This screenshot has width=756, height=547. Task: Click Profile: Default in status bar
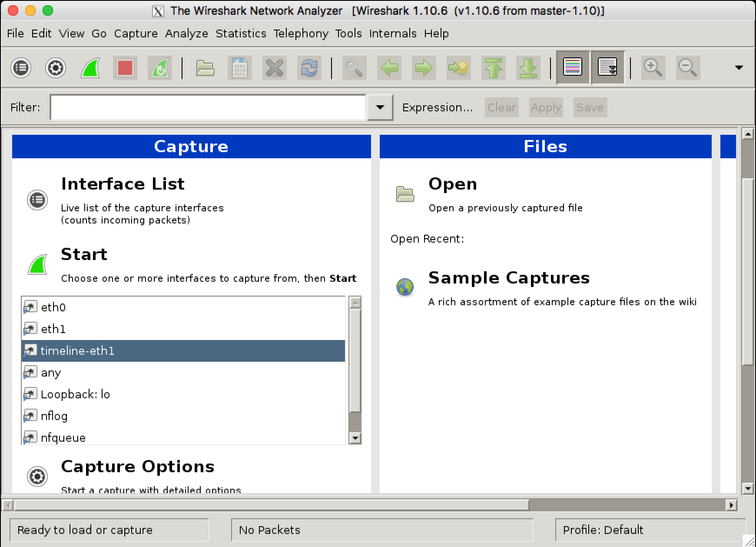click(603, 530)
